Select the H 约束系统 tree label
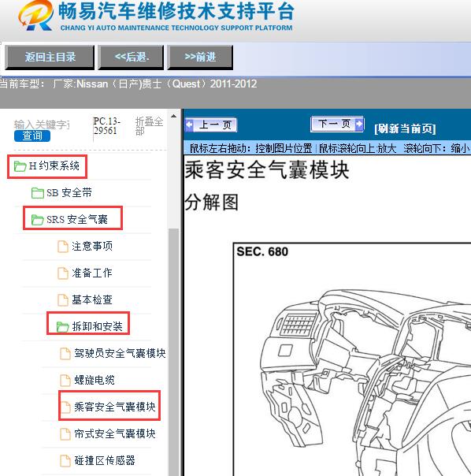The image size is (471, 476). [x=54, y=165]
